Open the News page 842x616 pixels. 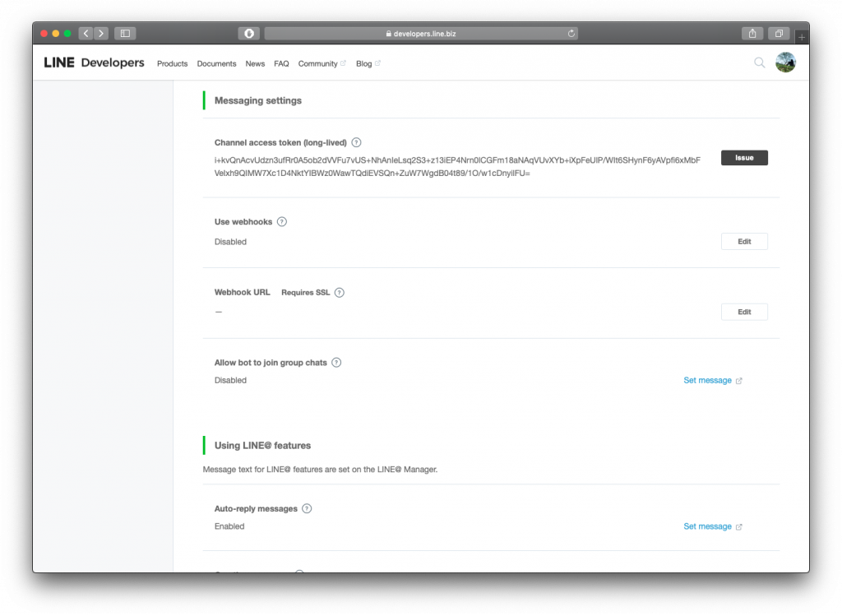click(255, 63)
